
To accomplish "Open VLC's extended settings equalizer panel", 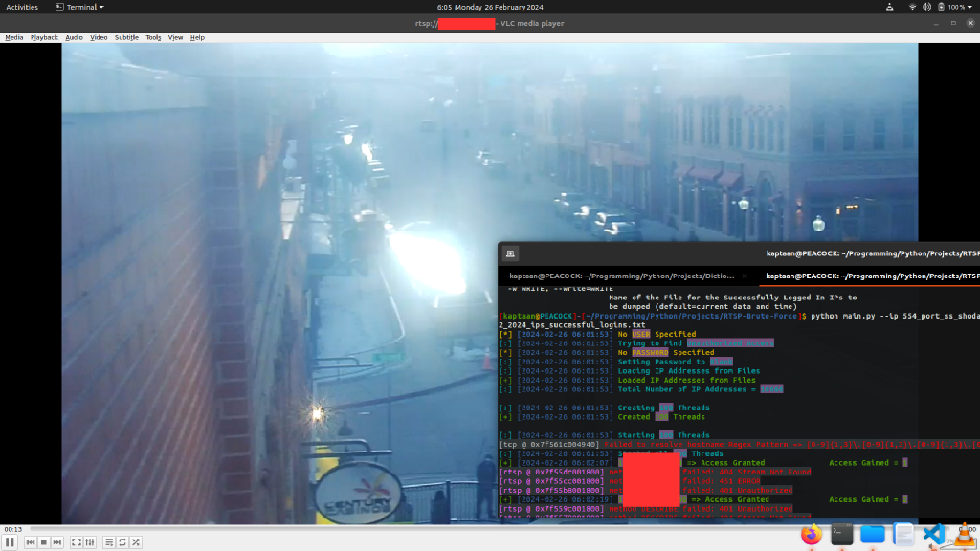I will point(89,541).
